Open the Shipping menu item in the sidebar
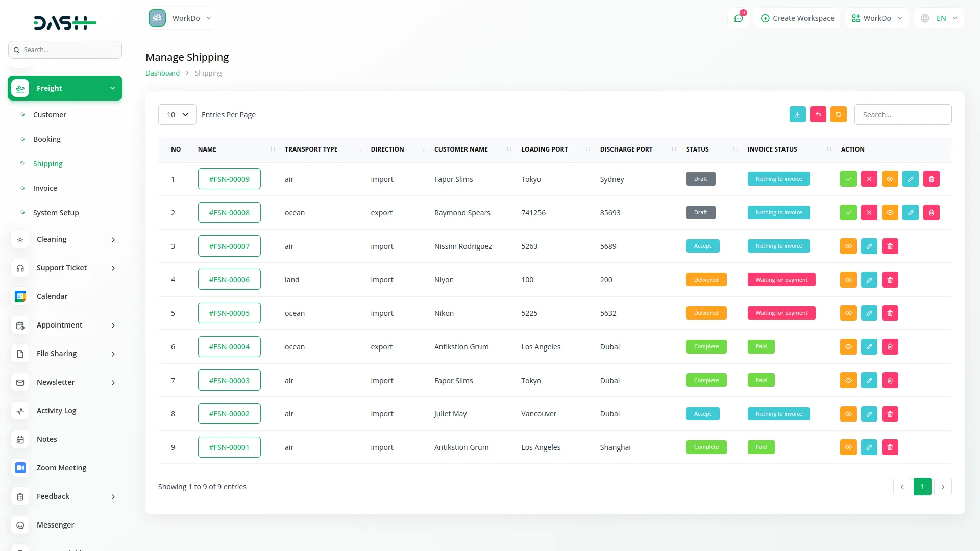 click(x=47, y=163)
